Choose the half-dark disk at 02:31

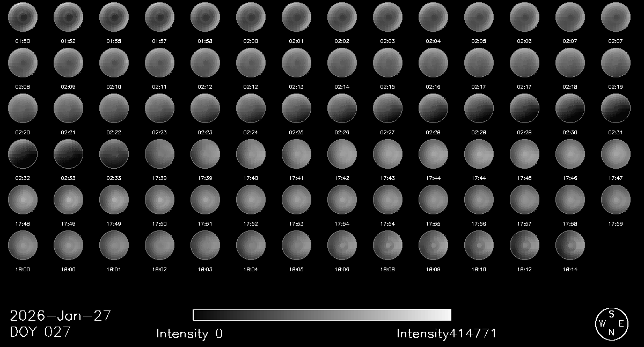click(x=616, y=109)
